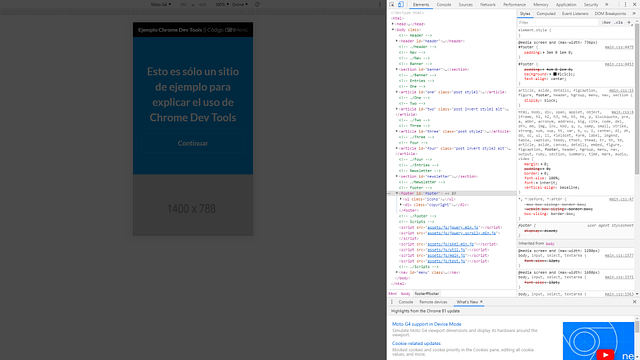Viewport: 640px width, 360px height.
Task: Select the footer#footer breadcrumb item
Action: [427, 293]
